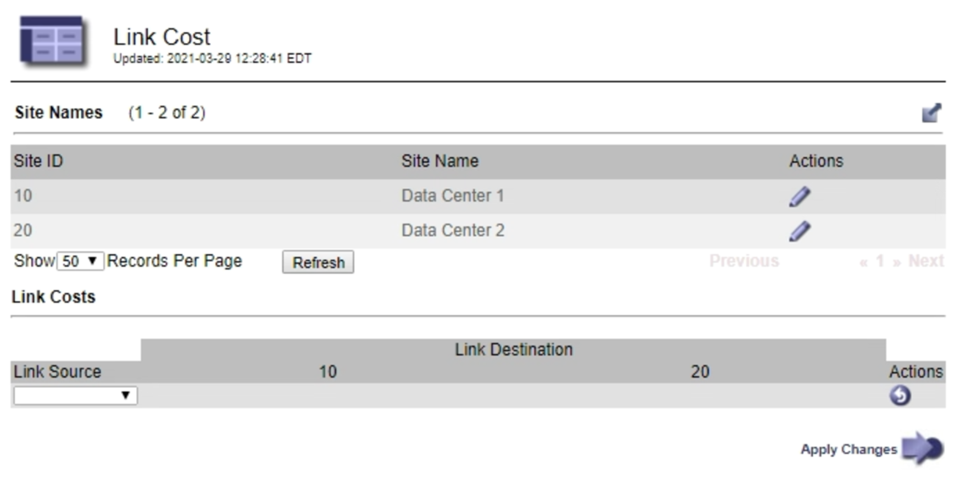Image resolution: width=980 pixels, height=501 pixels.
Task: Select the Data Center 1 name cell
Action: click(x=453, y=196)
